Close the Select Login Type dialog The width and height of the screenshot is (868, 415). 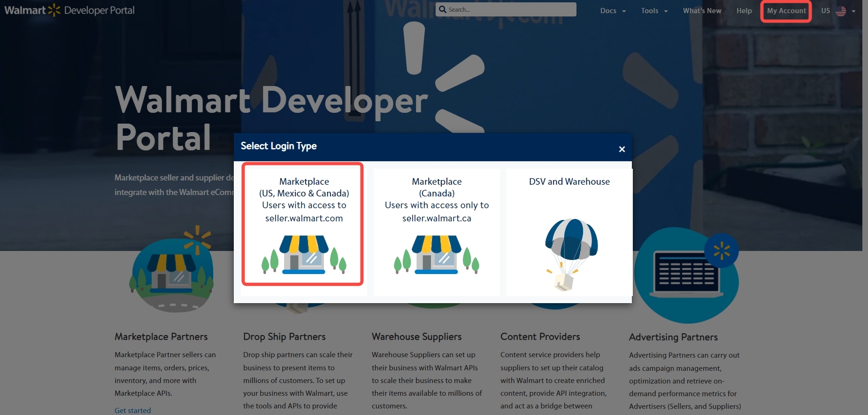(622, 149)
